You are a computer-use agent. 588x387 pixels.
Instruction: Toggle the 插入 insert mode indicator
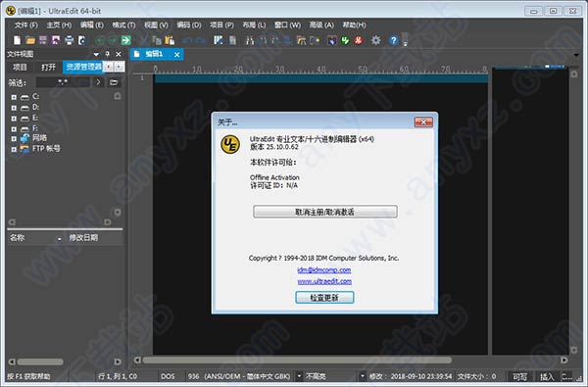(547, 376)
